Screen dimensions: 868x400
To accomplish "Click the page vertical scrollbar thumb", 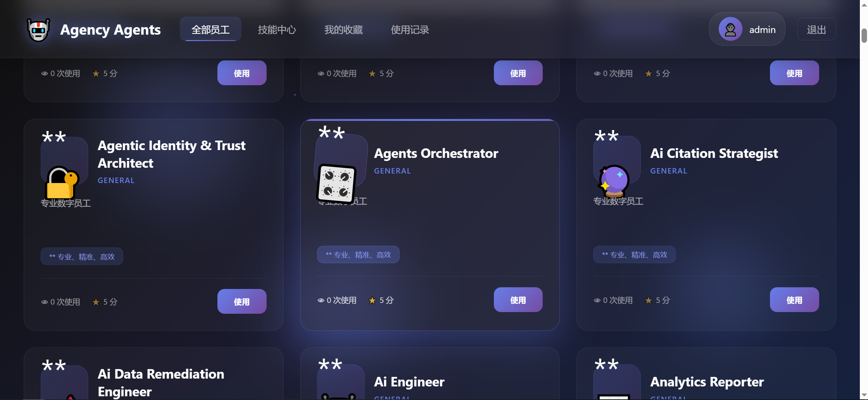I will pos(864,36).
